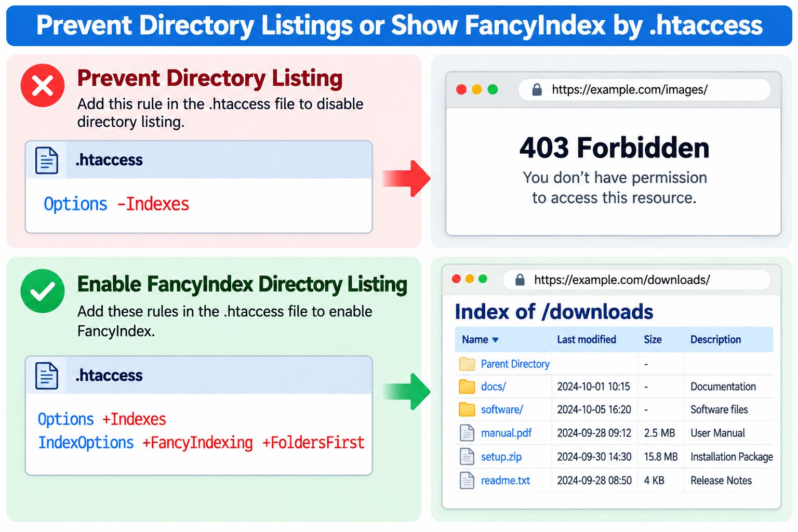Click the 'Index of /downloads' heading
The image size is (798, 532).
point(554,312)
